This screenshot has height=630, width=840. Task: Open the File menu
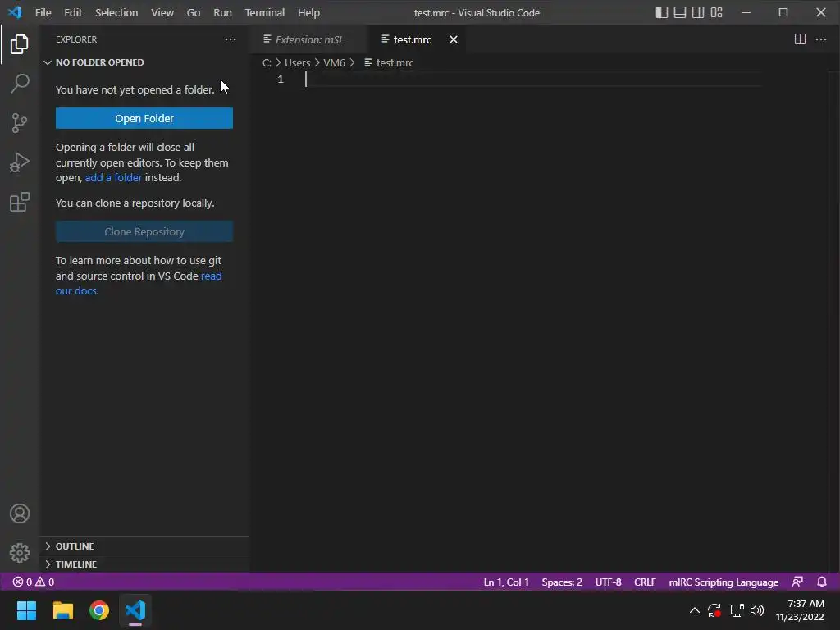click(x=43, y=12)
